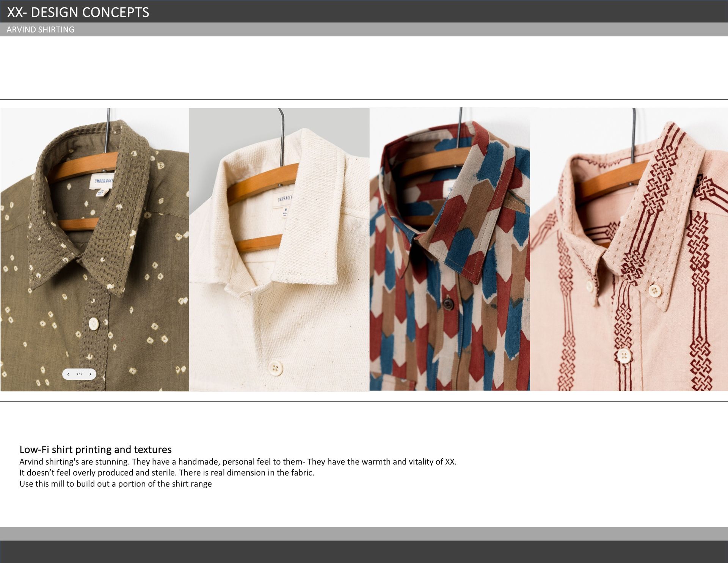
Task: Click the cream button on the white shirt
Action: (x=275, y=368)
